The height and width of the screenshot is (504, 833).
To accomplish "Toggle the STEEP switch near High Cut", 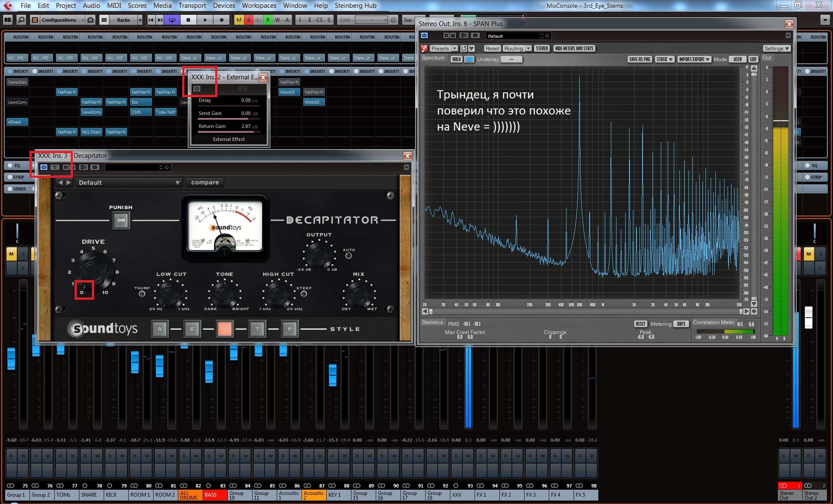I will coord(304,294).
